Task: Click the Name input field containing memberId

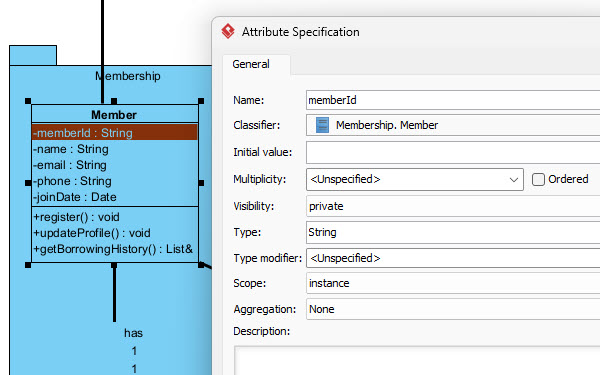Action: coord(453,100)
